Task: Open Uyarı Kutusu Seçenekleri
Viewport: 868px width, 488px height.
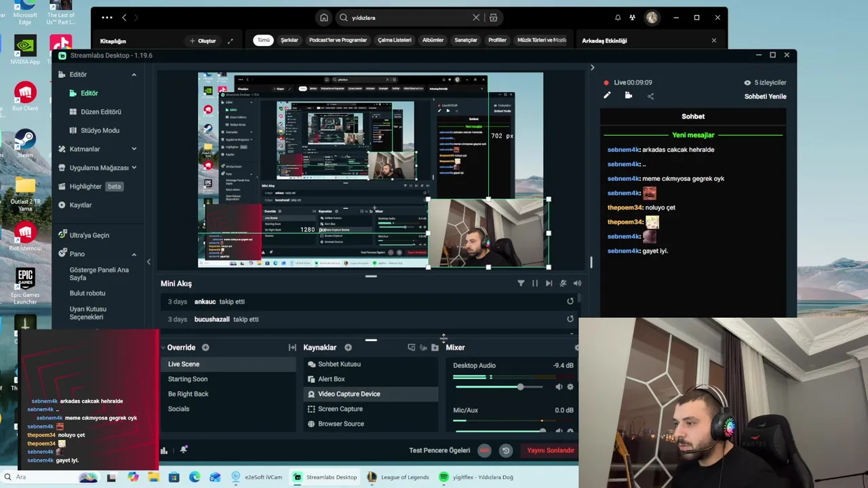Action: (87, 312)
